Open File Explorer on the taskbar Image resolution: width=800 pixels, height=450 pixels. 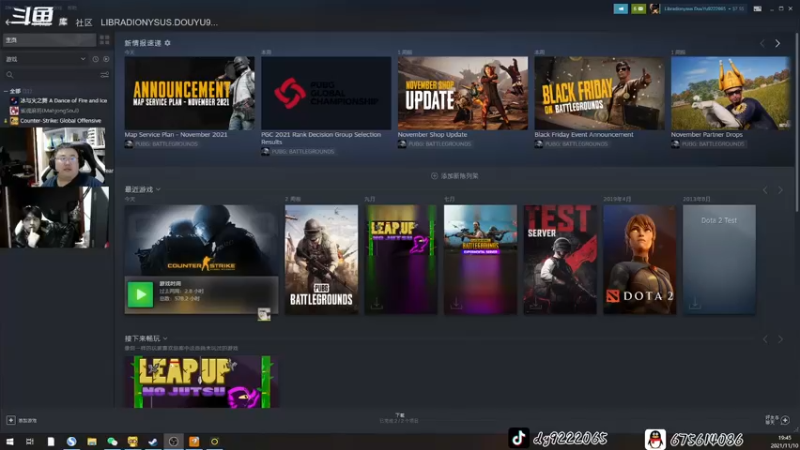(x=92, y=441)
